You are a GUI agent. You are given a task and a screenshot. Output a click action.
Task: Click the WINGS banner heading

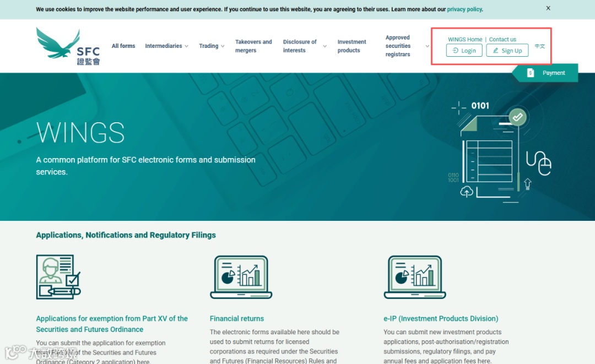tap(80, 133)
